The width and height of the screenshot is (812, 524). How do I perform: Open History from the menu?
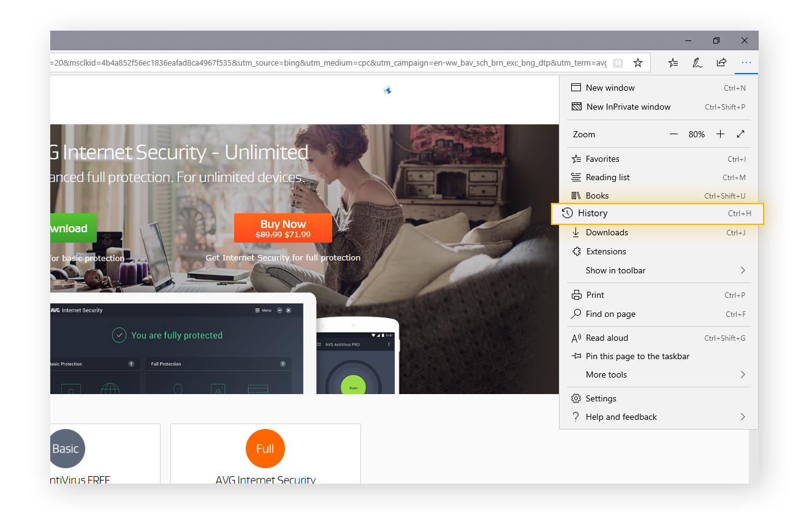[x=658, y=213]
